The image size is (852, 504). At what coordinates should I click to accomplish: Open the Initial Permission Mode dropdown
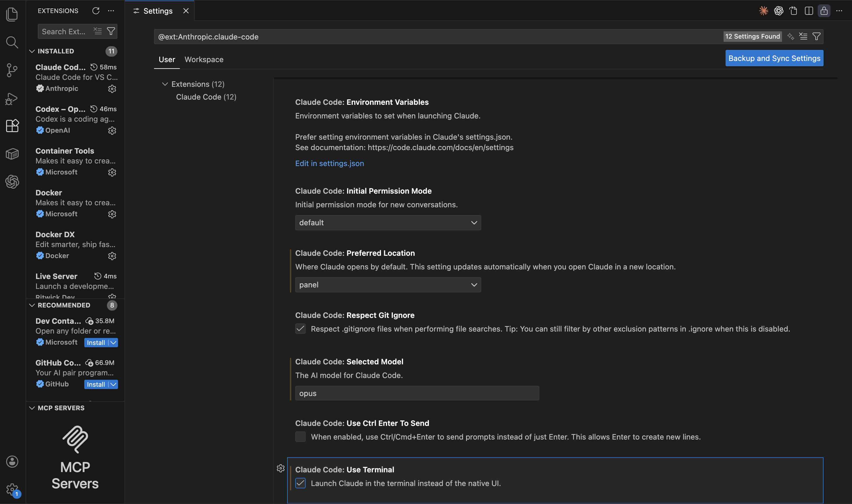[x=387, y=222]
